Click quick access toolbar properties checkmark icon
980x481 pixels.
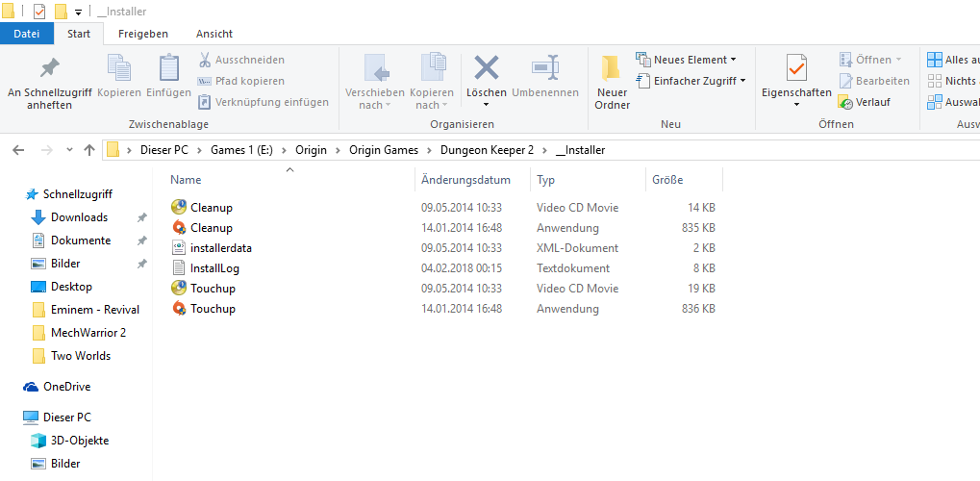[x=39, y=12]
